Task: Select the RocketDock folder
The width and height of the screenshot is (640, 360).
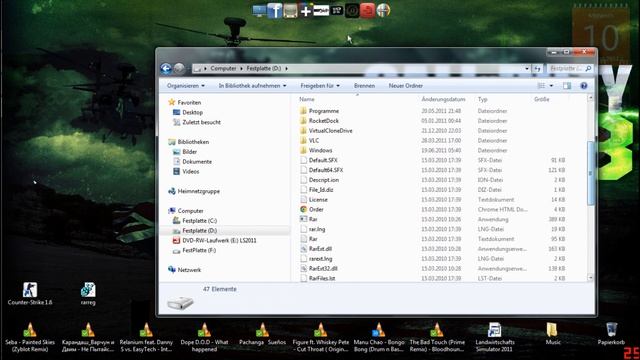Action: 324,121
